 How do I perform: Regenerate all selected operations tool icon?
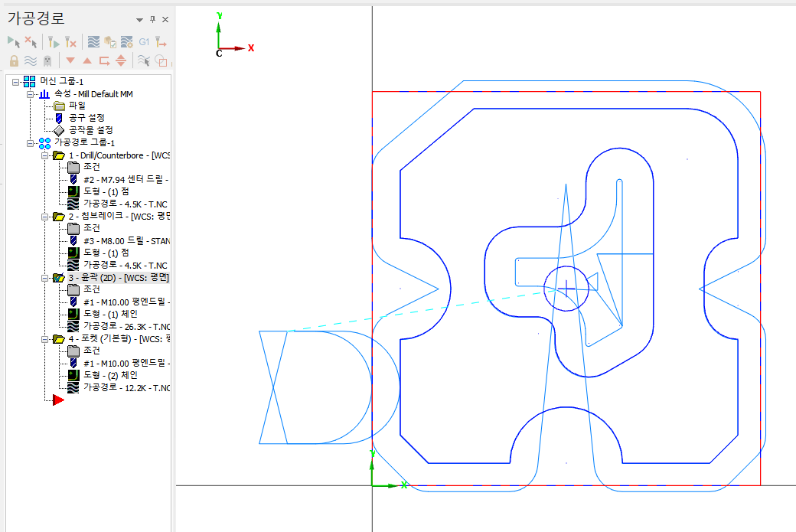point(54,41)
